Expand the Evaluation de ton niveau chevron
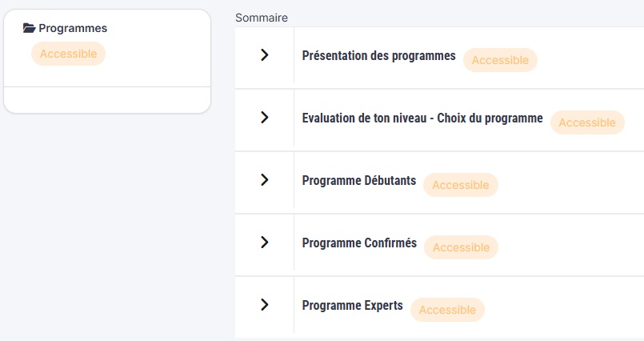 pos(265,118)
